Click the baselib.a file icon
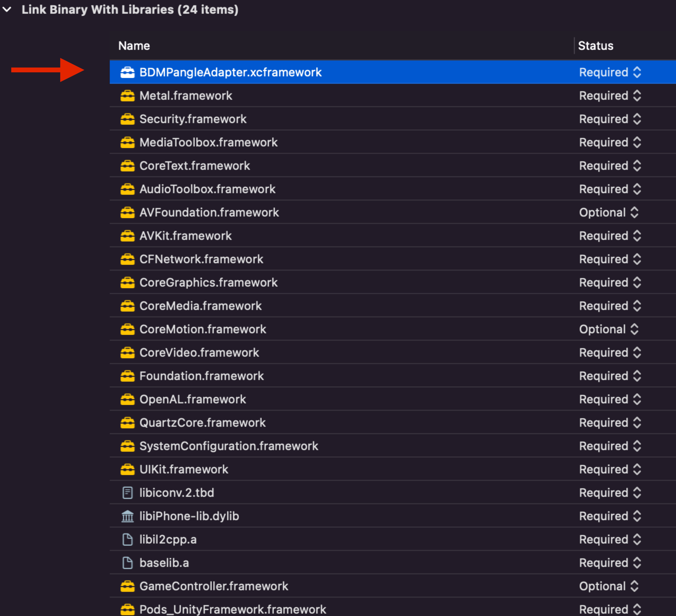Image resolution: width=676 pixels, height=616 pixels. tap(127, 563)
